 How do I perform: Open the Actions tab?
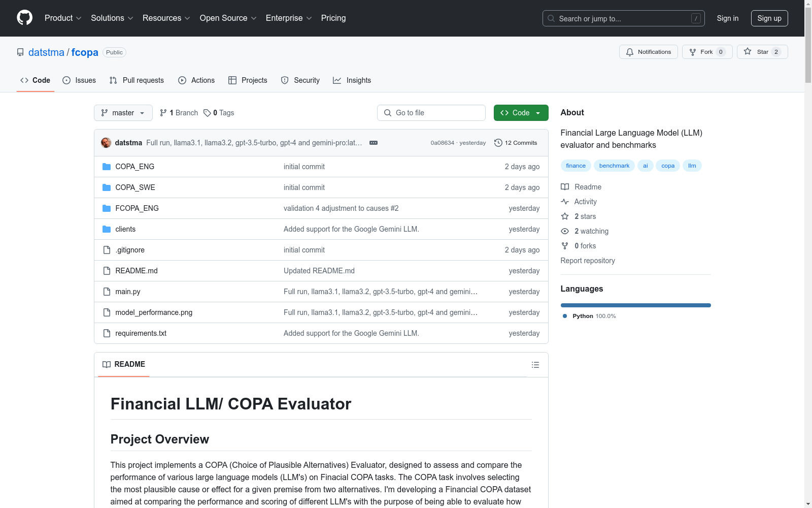pos(196,80)
